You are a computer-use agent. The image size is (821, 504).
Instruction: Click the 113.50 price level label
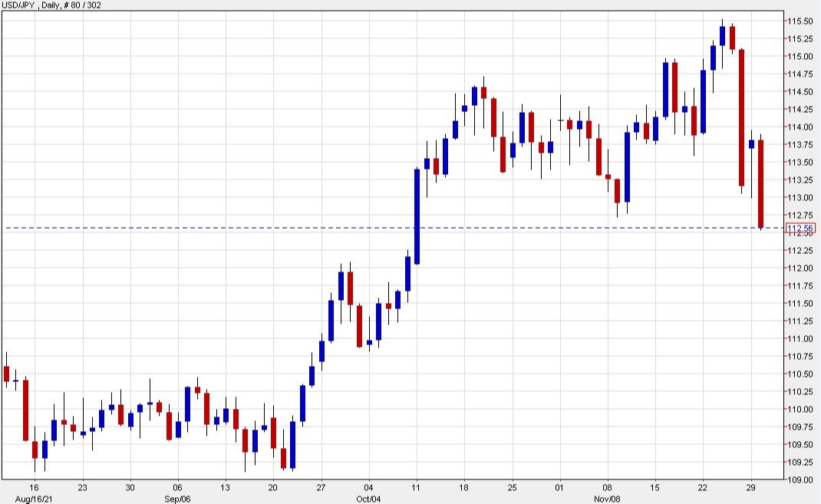800,162
